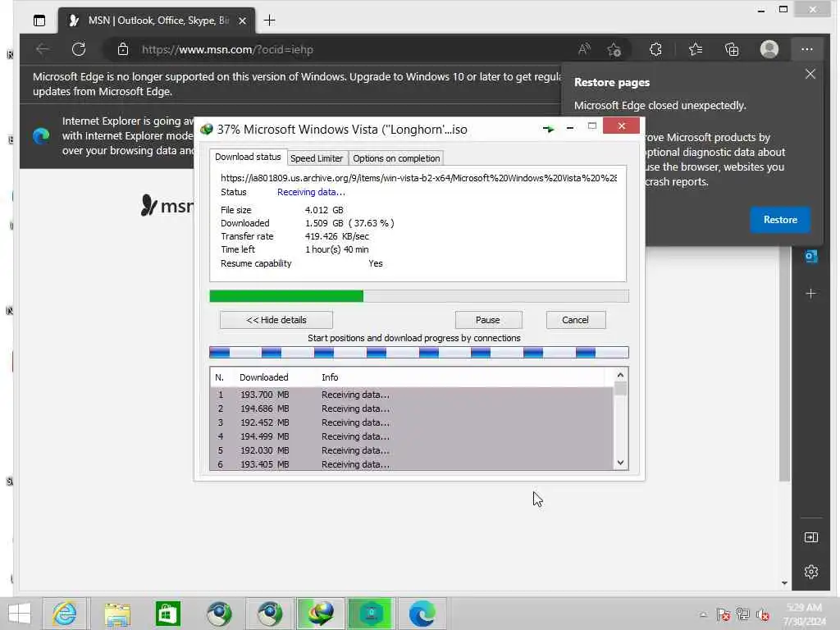Select connection row 194.686 MB
The image size is (840, 630).
pyautogui.click(x=412, y=409)
